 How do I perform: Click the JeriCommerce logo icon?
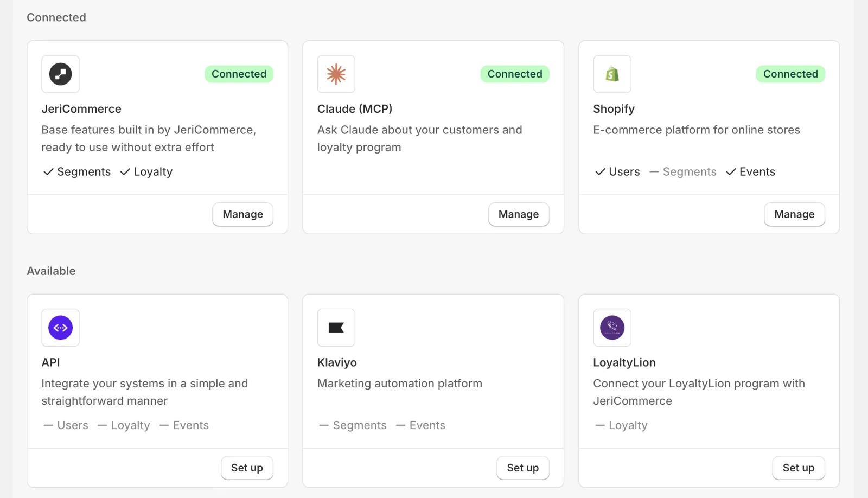(x=60, y=74)
